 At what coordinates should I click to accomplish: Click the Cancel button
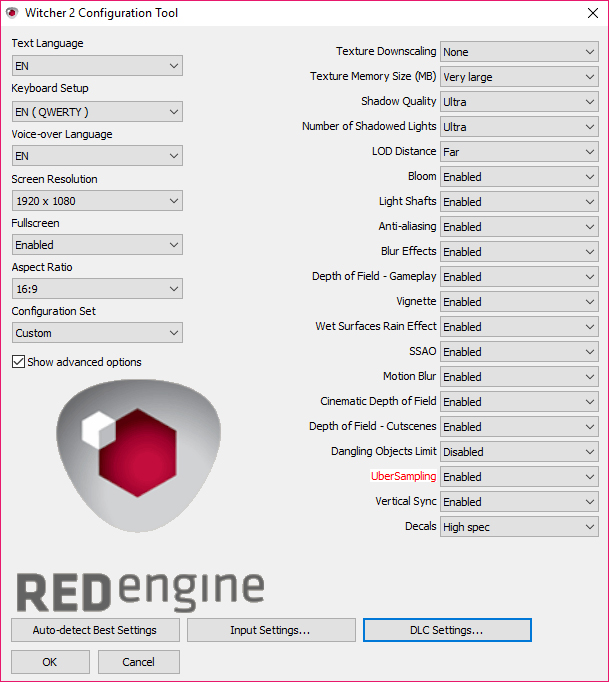[x=139, y=662]
